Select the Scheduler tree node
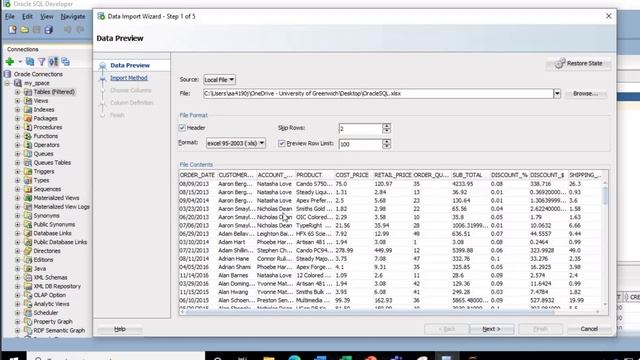640x360 pixels. pyautogui.click(x=46, y=313)
